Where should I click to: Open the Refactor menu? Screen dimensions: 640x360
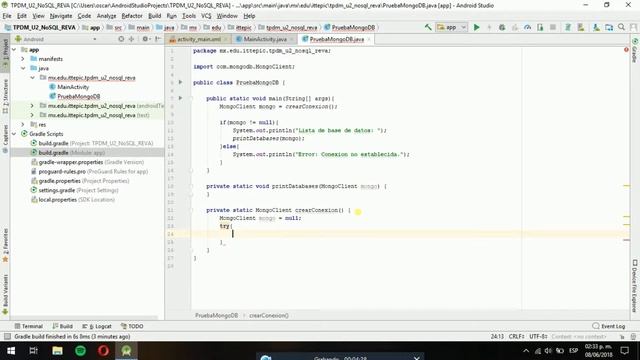[x=132, y=16]
